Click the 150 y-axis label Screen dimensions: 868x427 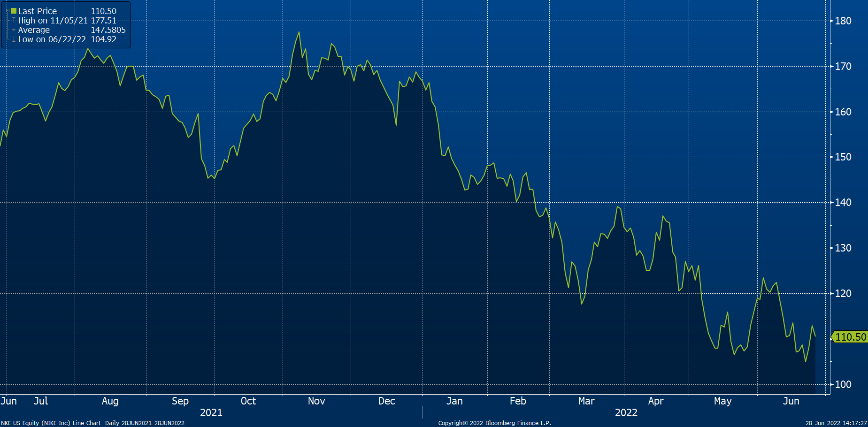click(x=843, y=157)
